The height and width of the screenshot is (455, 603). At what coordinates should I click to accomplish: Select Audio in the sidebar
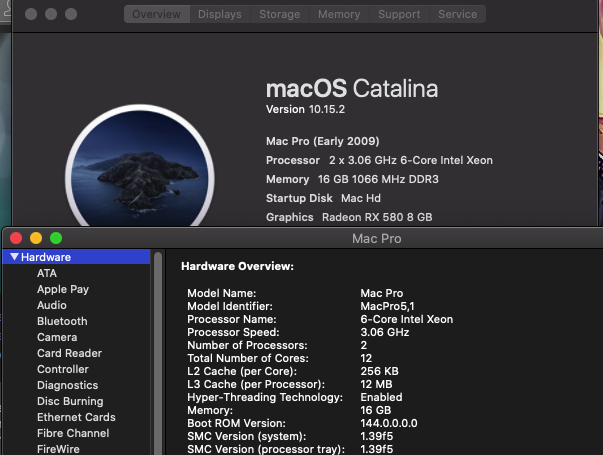[52, 305]
